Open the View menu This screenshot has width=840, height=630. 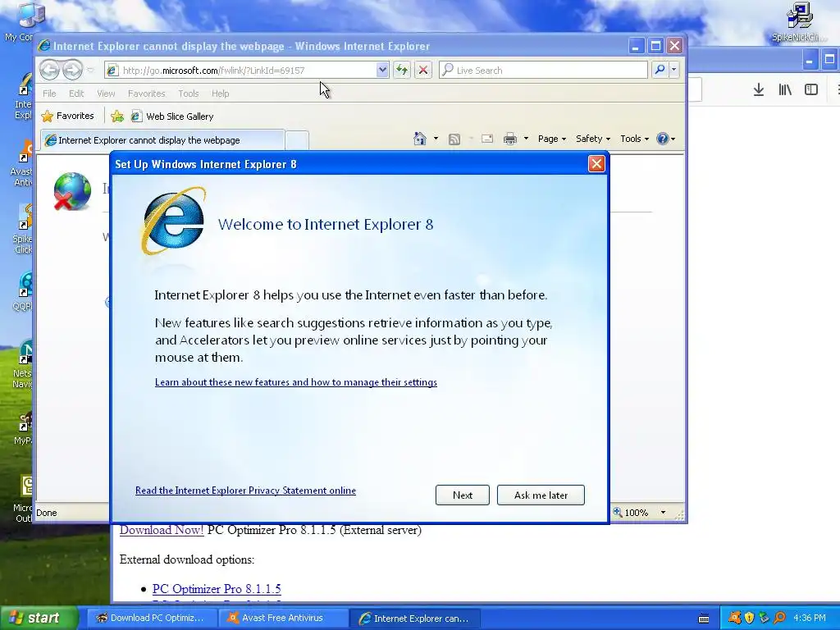click(106, 94)
